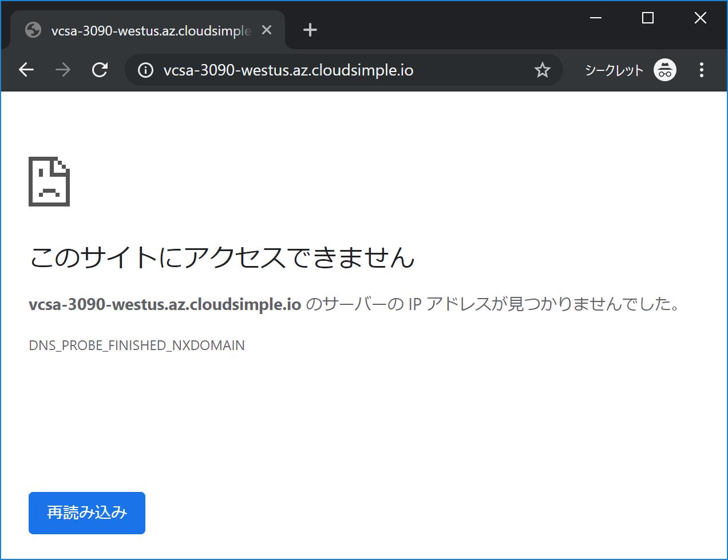Select the vcsa-3090-westus.az.cloudsimple tab
728x560 pixels.
[147, 30]
